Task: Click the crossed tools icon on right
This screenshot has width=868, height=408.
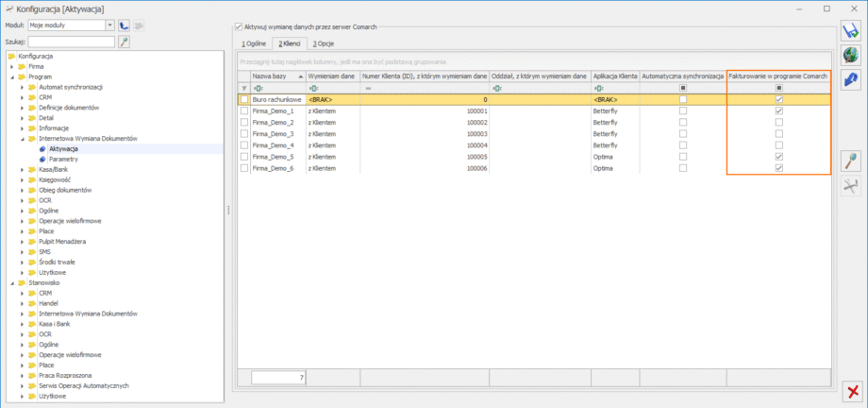Action: point(851,186)
